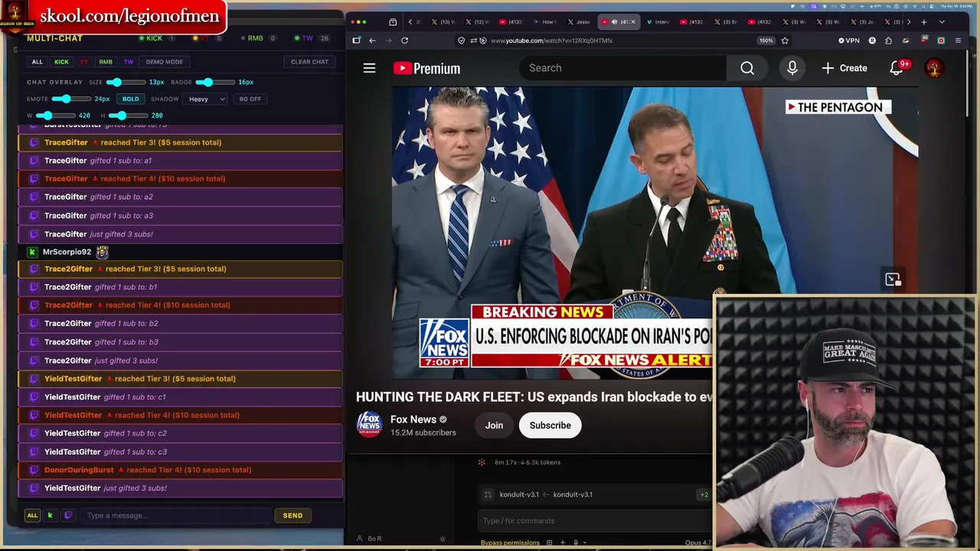The height and width of the screenshot is (551, 980).
Task: Toggle BOLD chat text
Action: point(130,99)
